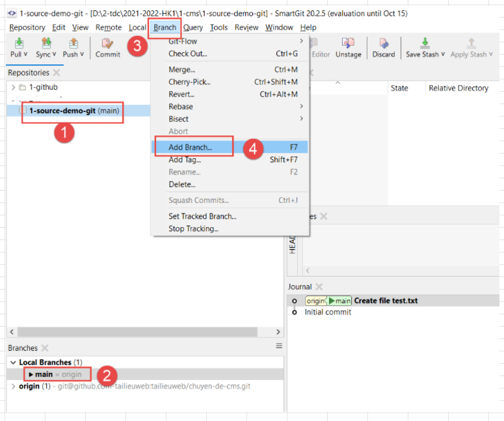Open the Save Stash dropdown arrow

click(x=443, y=54)
